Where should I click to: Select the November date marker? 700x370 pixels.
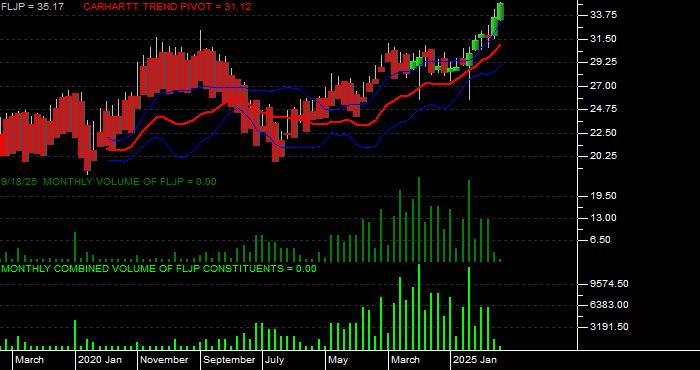coord(164,360)
